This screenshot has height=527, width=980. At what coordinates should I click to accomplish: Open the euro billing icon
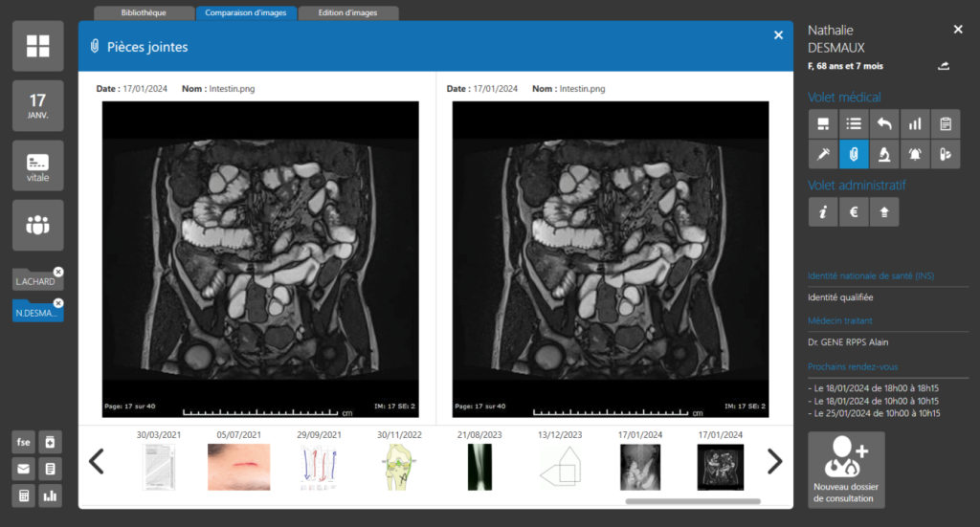pos(853,212)
